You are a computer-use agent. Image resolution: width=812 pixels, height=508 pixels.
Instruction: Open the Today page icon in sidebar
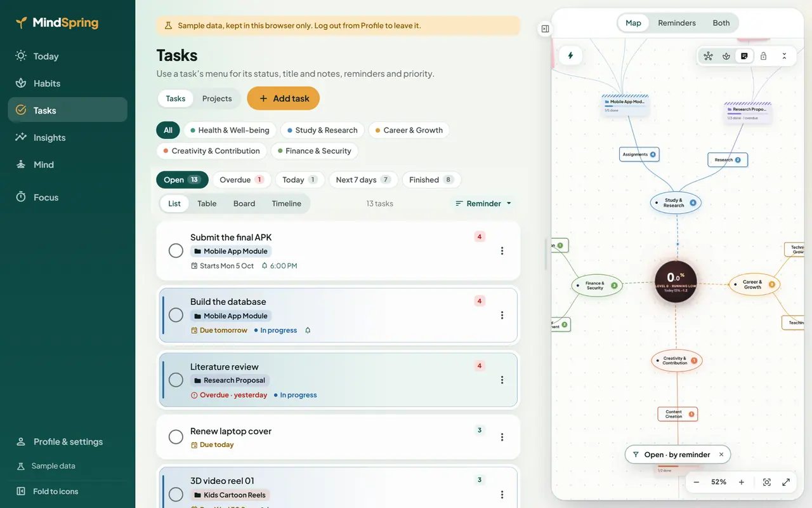tap(21, 56)
